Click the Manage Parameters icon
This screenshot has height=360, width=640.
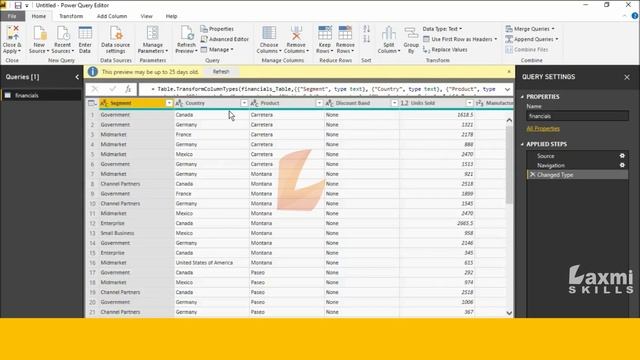tap(153, 33)
